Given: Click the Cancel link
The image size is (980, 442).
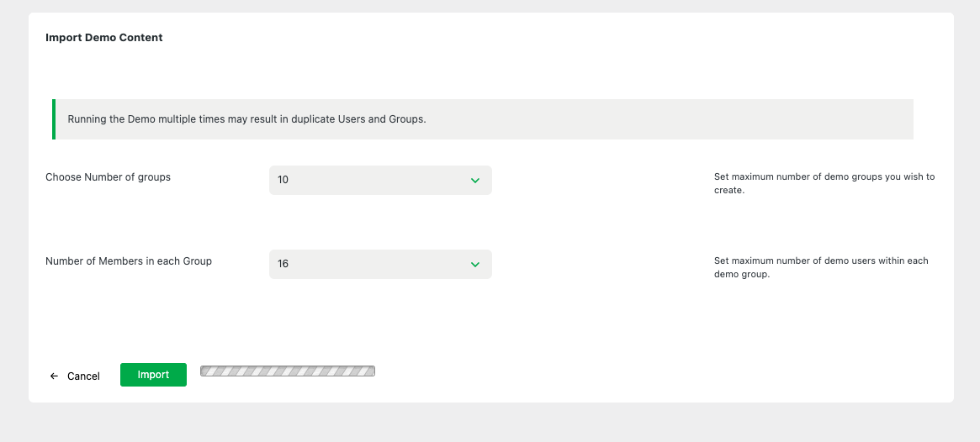Looking at the screenshot, I should point(83,376).
